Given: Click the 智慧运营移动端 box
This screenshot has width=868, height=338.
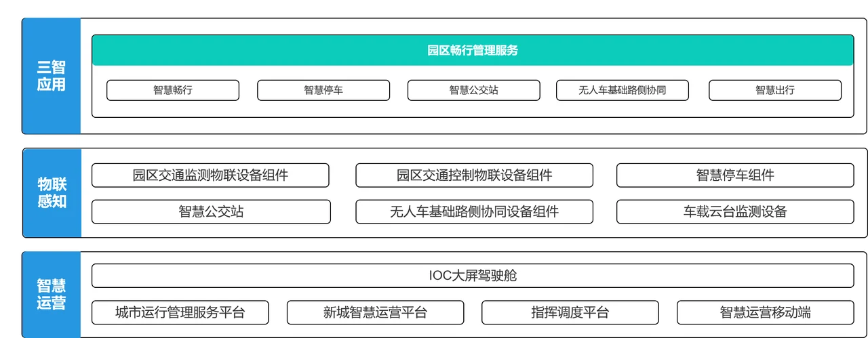Looking at the screenshot, I should pos(765,312).
